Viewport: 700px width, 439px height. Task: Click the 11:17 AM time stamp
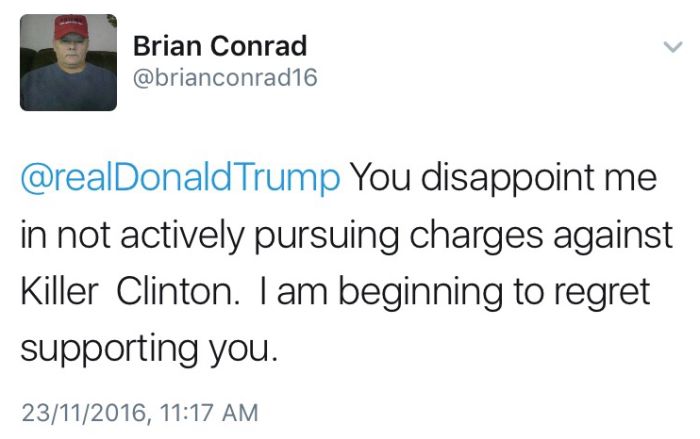click(203, 411)
